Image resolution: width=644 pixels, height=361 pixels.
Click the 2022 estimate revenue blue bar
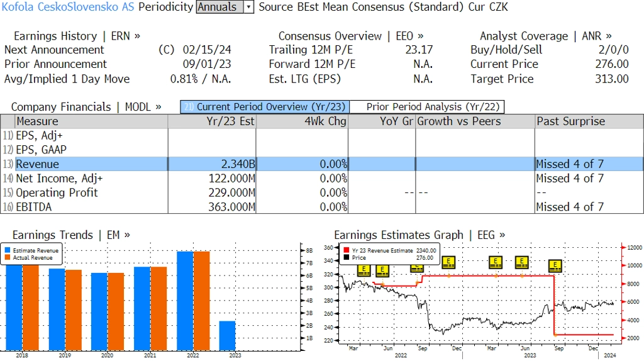(x=185, y=301)
